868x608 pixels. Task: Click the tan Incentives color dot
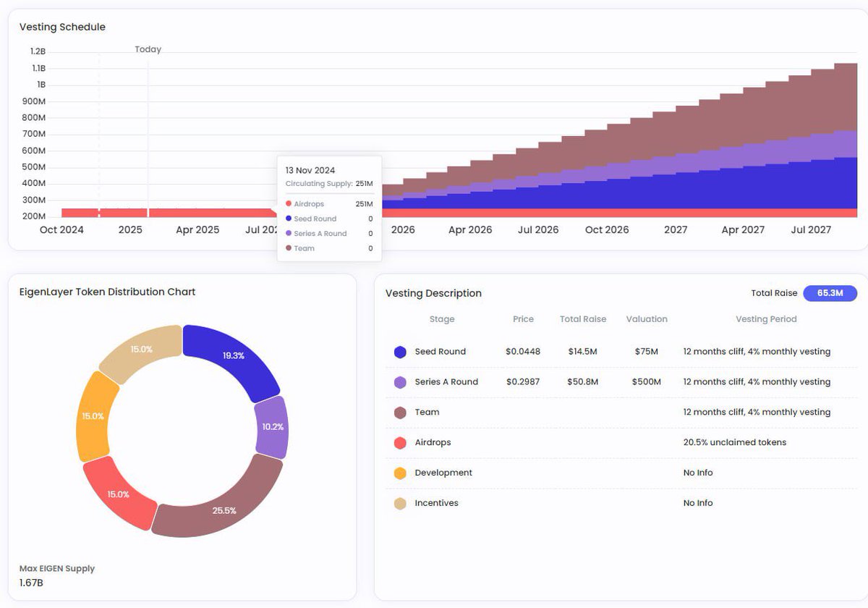400,504
